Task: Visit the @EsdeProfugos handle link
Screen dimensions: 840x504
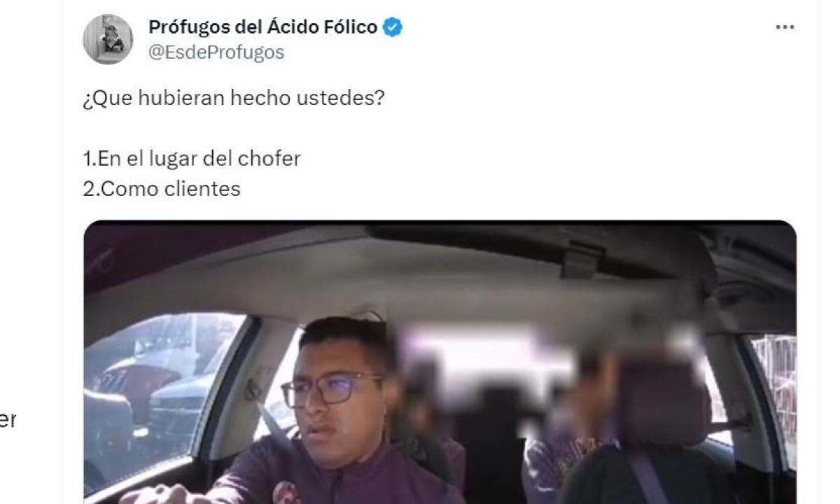Action: [x=216, y=52]
